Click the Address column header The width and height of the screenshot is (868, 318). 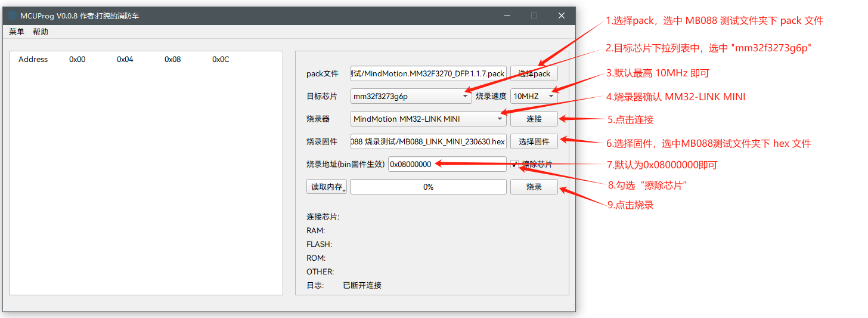click(33, 60)
